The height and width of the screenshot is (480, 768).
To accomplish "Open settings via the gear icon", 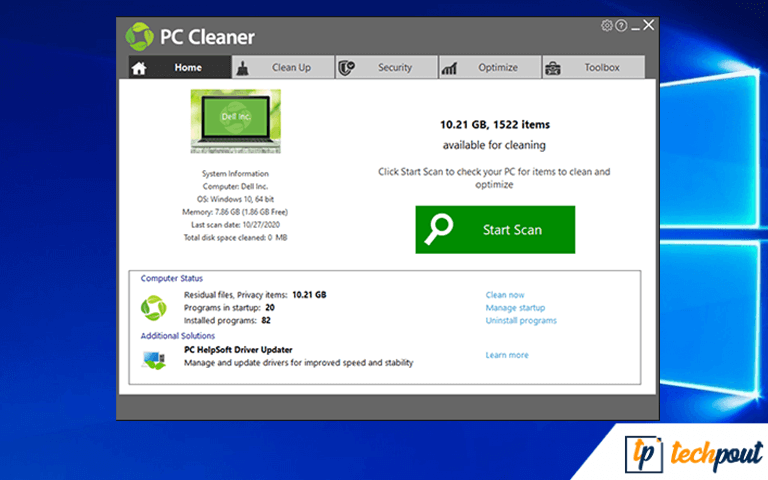I will click(x=607, y=25).
